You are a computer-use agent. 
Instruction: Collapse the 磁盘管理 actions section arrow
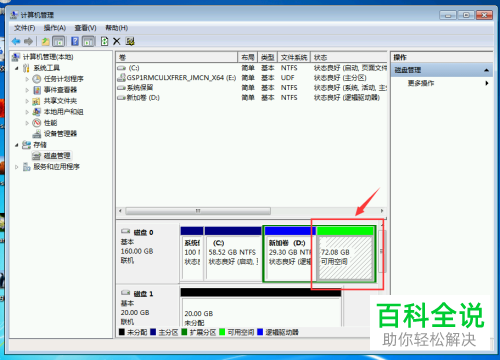(486, 70)
